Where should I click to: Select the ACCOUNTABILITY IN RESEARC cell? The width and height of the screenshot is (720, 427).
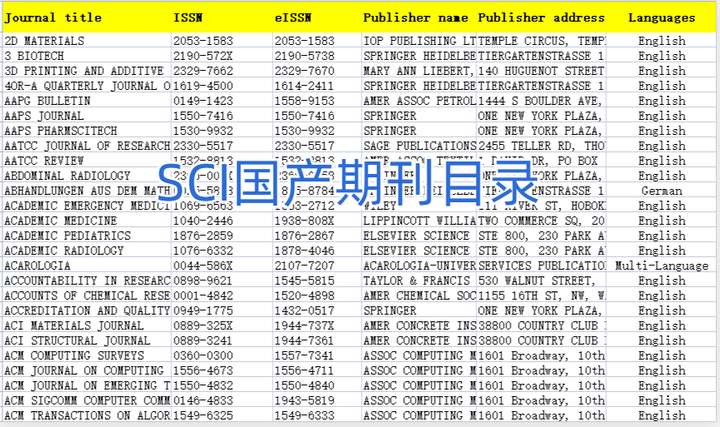87,281
